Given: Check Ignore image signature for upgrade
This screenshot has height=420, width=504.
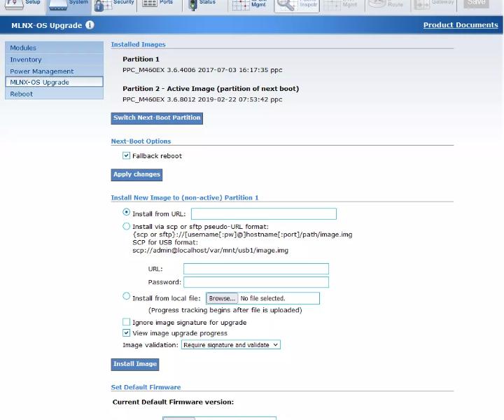Looking at the screenshot, I should coord(126,322).
